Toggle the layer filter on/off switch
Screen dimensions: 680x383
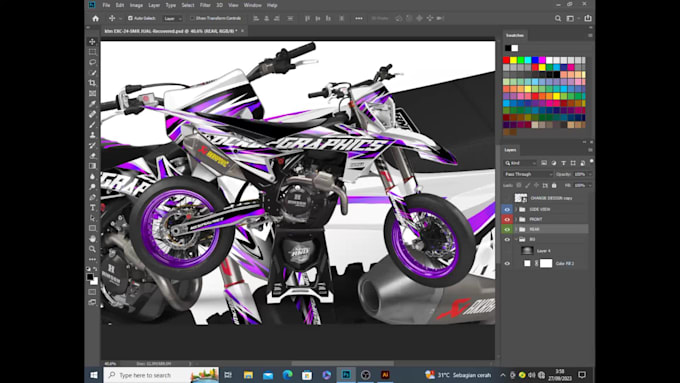[591, 161]
